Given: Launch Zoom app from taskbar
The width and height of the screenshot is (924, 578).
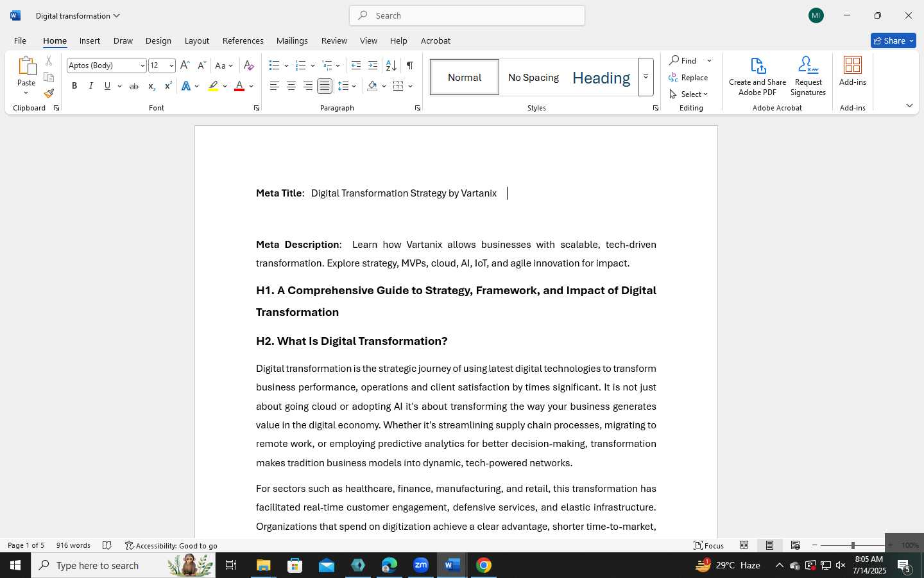Looking at the screenshot, I should pos(421,565).
